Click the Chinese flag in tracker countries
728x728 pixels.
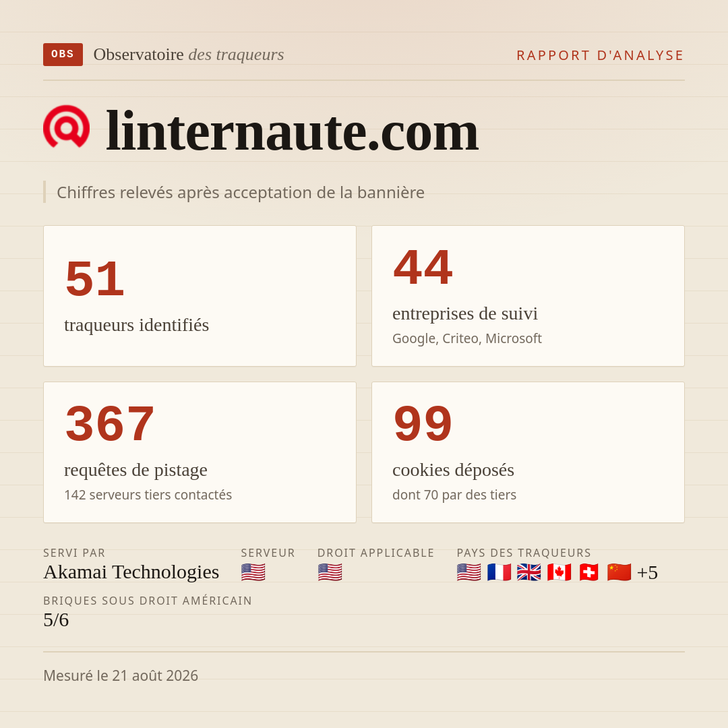coord(619,572)
